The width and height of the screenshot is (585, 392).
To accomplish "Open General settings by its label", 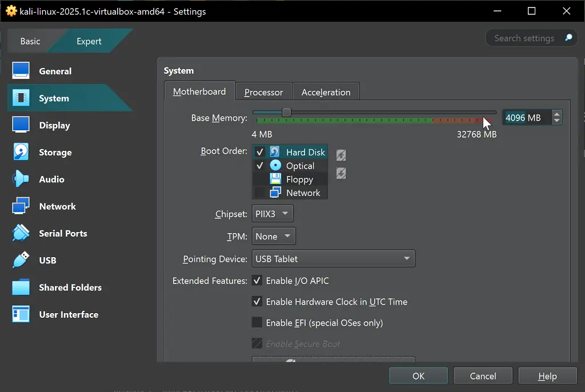I will click(55, 71).
